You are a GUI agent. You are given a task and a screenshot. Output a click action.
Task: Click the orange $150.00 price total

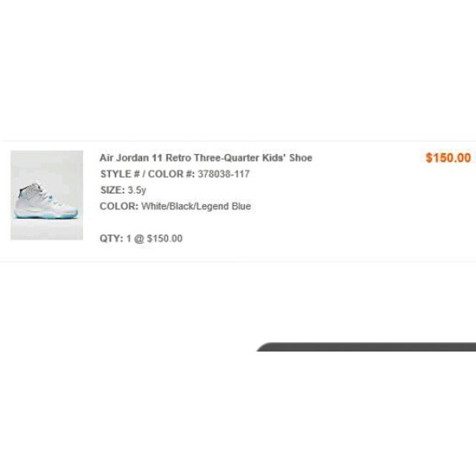coord(448,158)
